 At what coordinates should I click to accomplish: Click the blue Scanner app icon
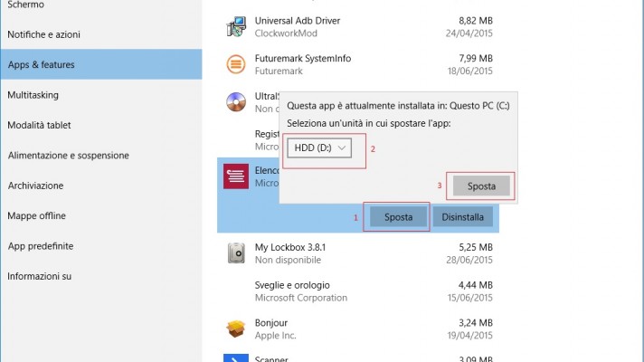pos(236,357)
